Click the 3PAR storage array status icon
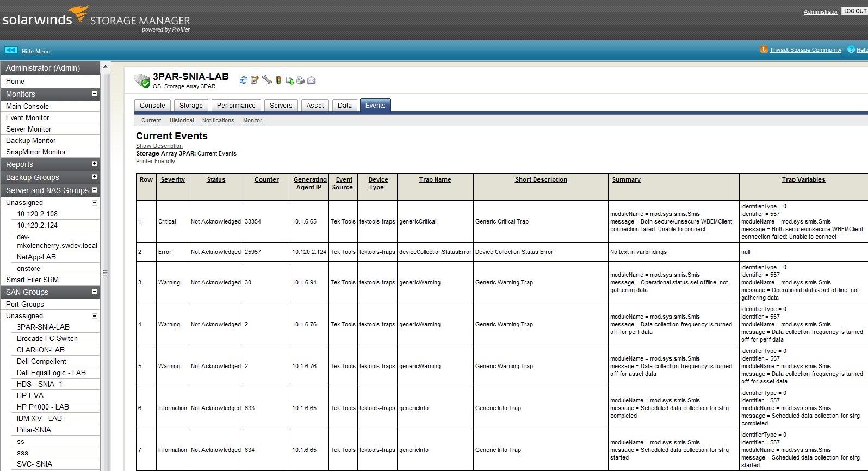Image resolution: width=868 pixels, height=471 pixels. pyautogui.click(x=142, y=80)
